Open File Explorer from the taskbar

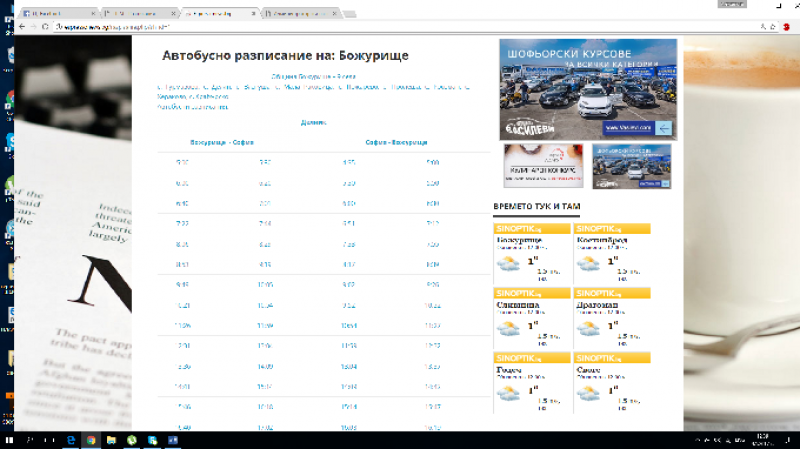(111, 440)
